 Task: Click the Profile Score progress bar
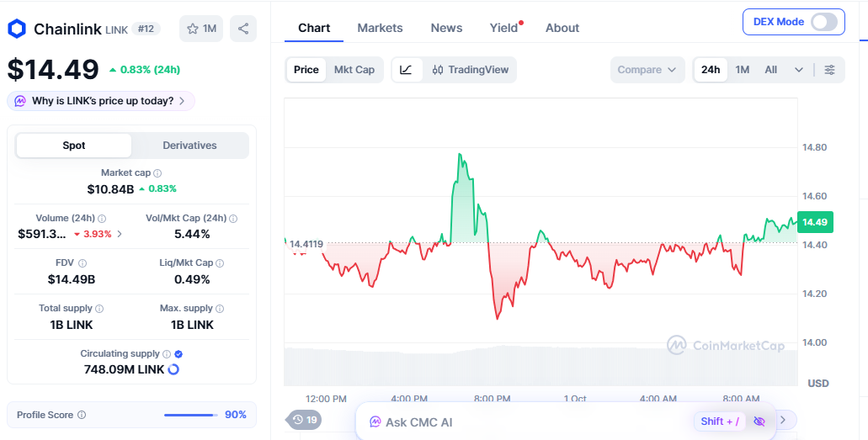pos(190,415)
